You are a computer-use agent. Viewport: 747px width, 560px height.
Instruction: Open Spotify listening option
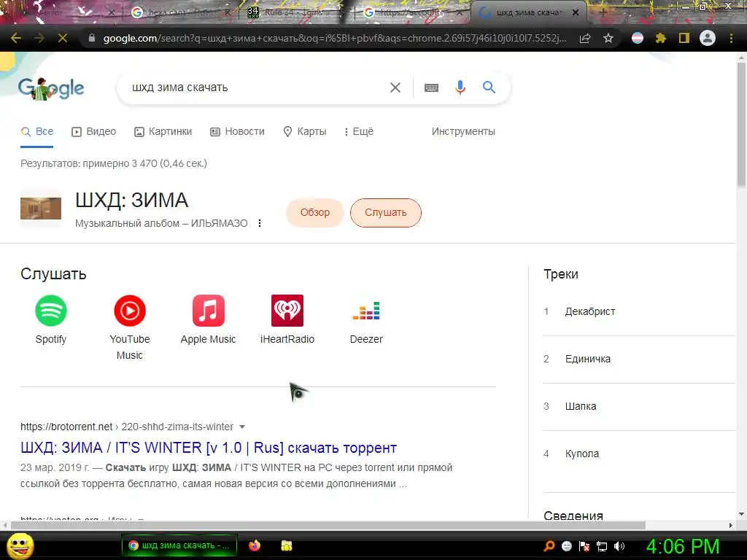pos(51,319)
